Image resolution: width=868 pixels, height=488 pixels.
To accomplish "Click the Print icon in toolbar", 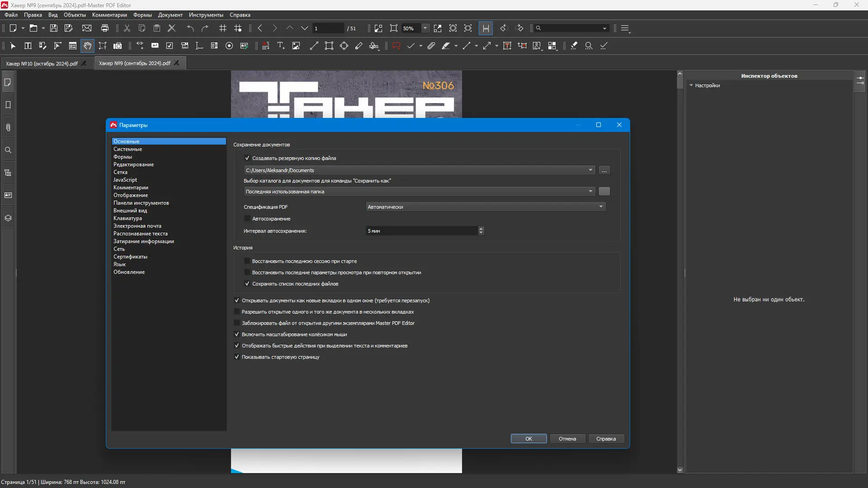I will (105, 28).
